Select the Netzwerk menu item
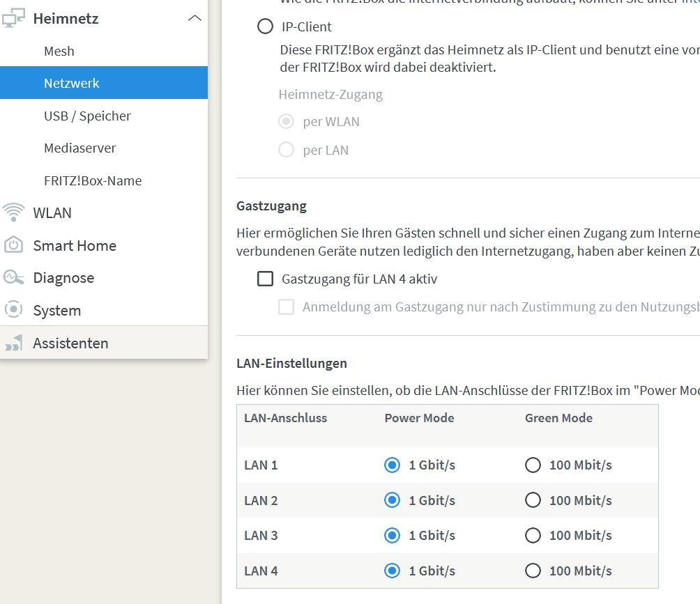Image resolution: width=700 pixels, height=604 pixels. (72, 83)
